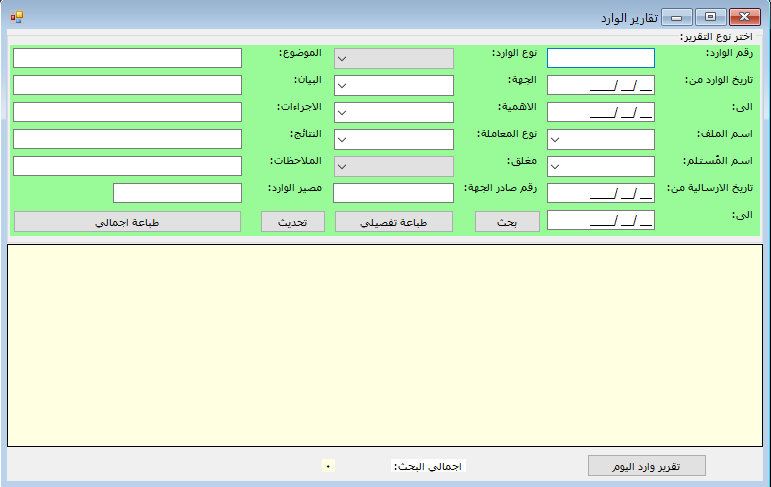This screenshot has height=487, width=771.
Task: Open the اسم المُستلم dropdown
Action: [x=600, y=167]
